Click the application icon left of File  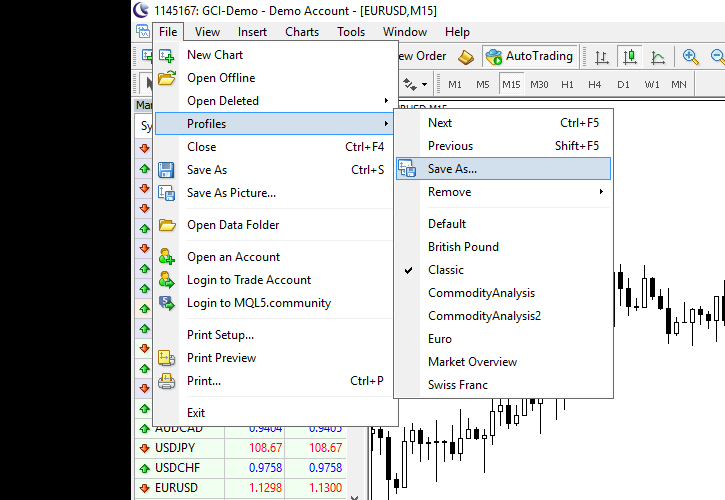[x=143, y=31]
